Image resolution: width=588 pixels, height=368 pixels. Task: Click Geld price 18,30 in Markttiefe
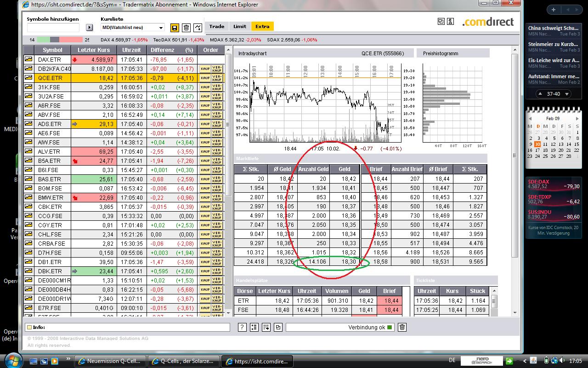pyautogui.click(x=349, y=261)
